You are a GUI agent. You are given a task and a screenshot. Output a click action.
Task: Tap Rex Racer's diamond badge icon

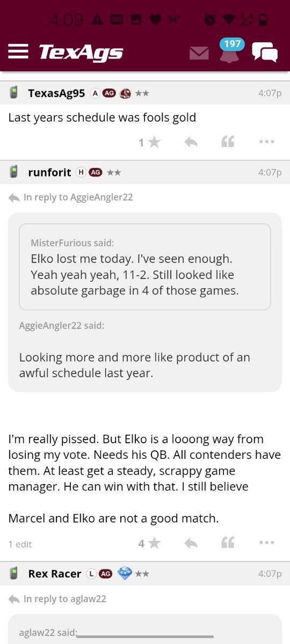coord(124,574)
